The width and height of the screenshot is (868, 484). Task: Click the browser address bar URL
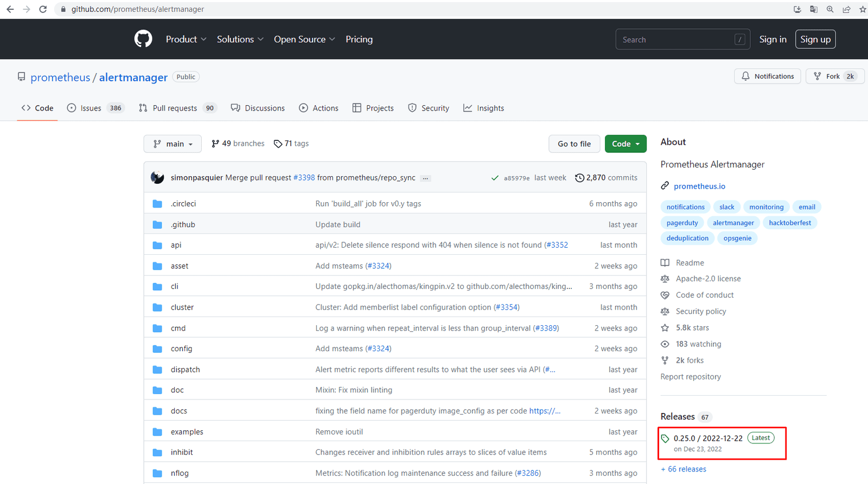(138, 9)
